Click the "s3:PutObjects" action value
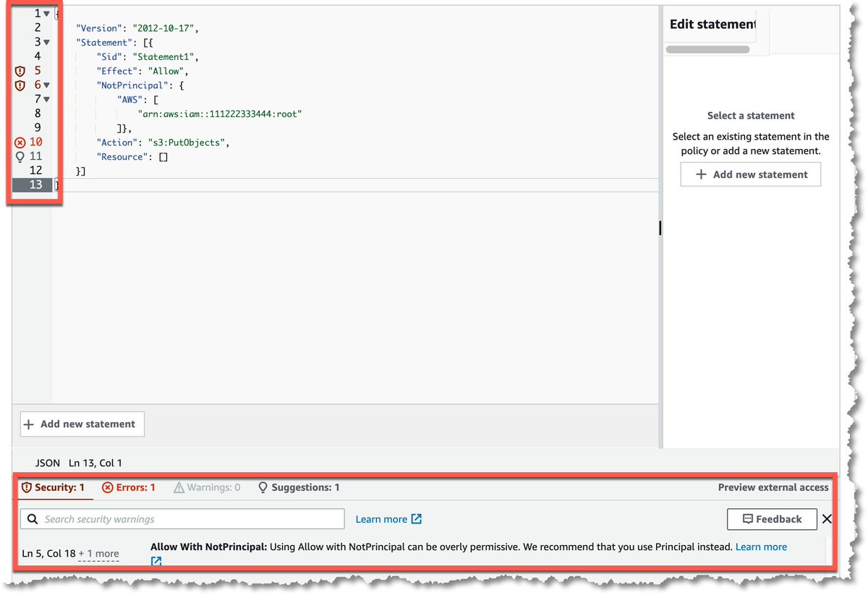 [x=188, y=142]
